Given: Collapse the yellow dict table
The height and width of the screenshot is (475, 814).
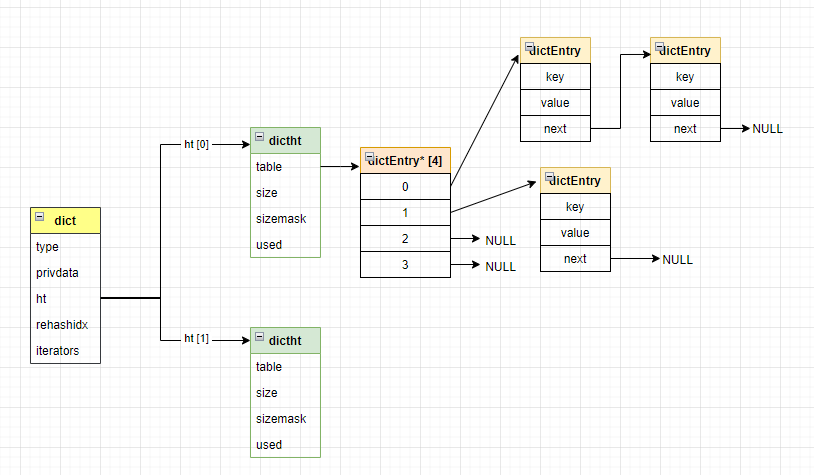Looking at the screenshot, I should (x=40, y=217).
